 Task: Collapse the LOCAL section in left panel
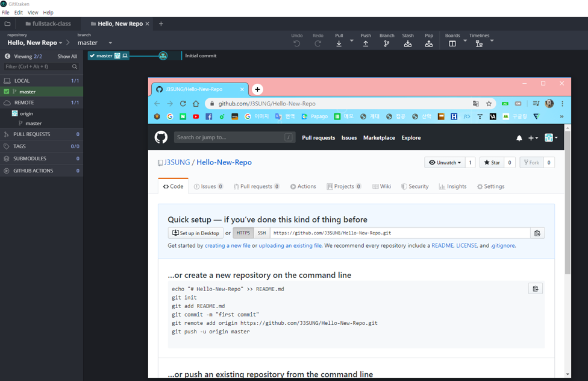[41, 81]
